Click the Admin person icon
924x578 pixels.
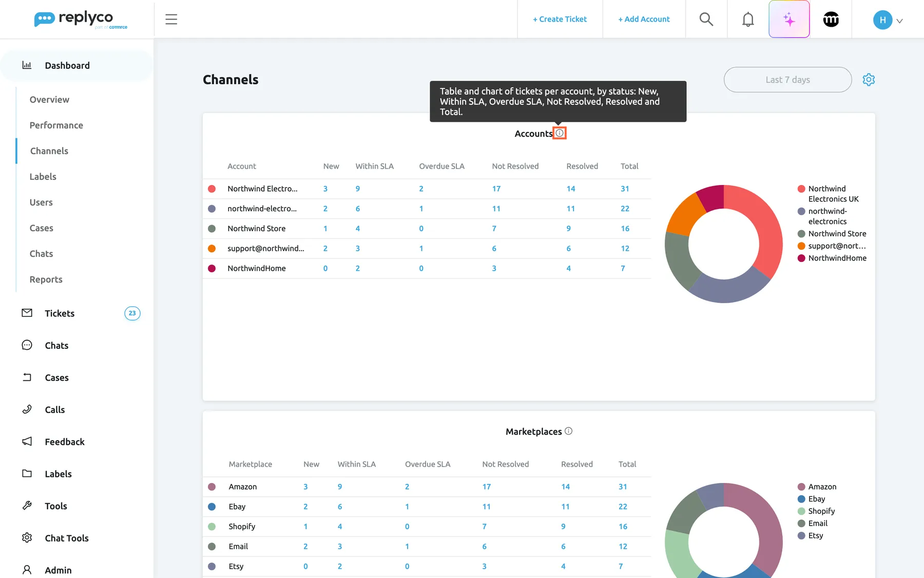click(27, 570)
